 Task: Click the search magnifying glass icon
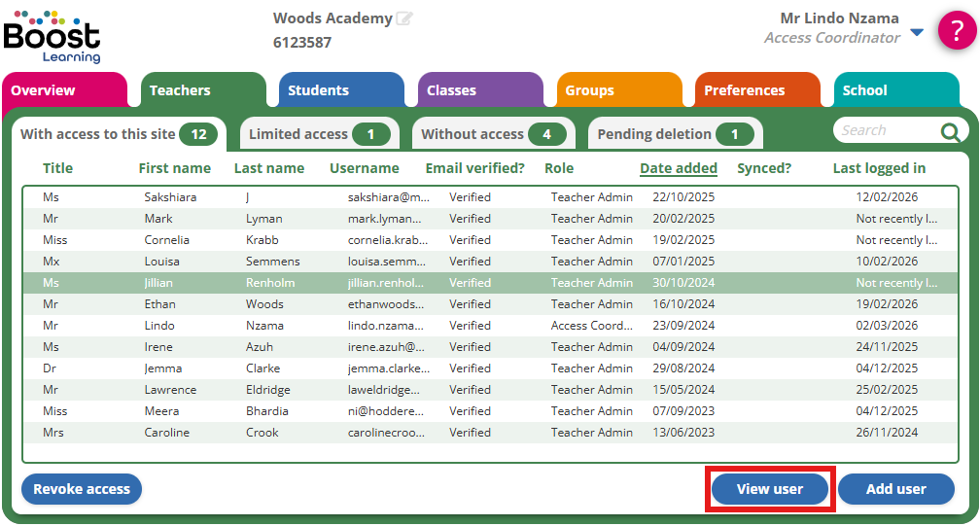(950, 132)
